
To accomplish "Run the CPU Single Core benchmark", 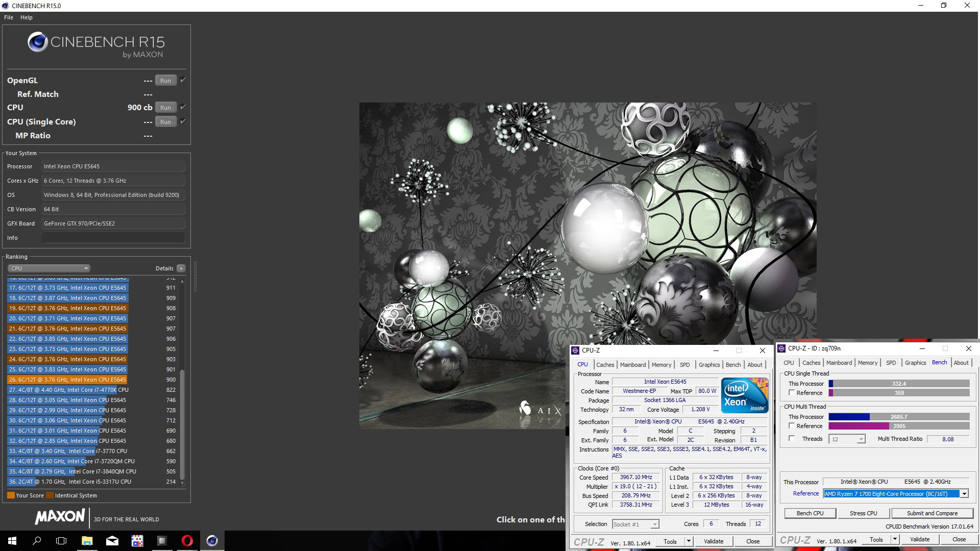I will coord(165,122).
